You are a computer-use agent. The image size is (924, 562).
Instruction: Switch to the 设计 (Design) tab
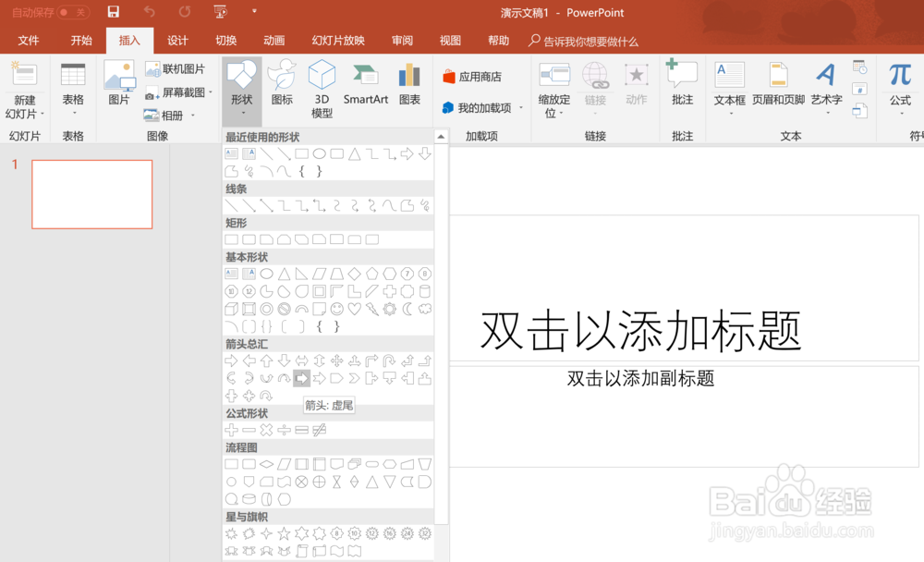pos(177,40)
